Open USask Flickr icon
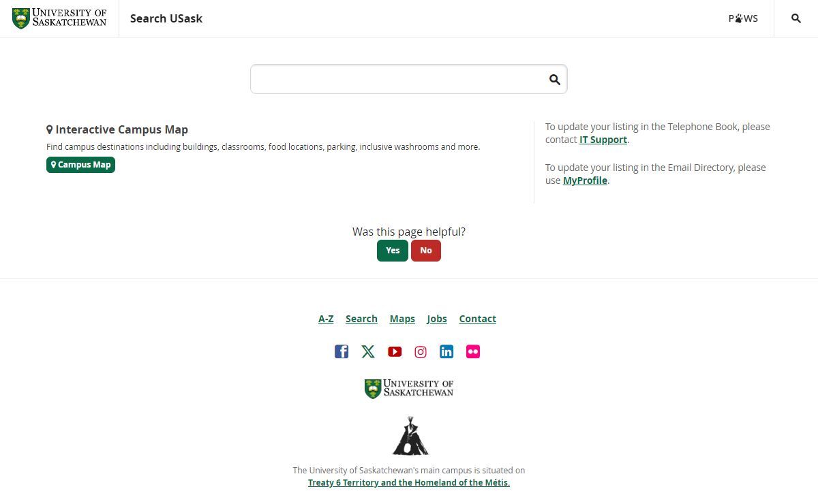Screen dimensions: 818x504 click(x=473, y=351)
